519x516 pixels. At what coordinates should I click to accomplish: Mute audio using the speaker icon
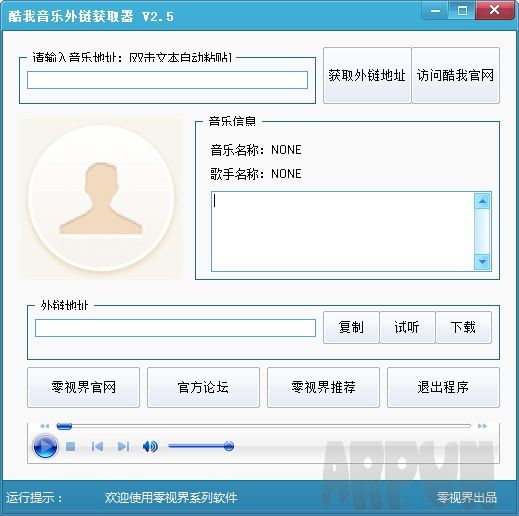pyautogui.click(x=150, y=446)
